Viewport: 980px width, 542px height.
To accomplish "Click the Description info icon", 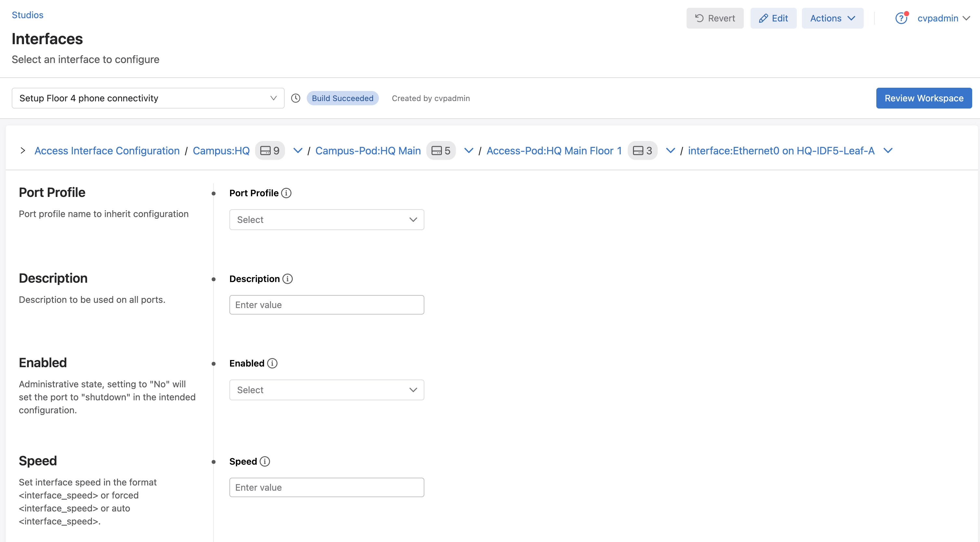I will [x=288, y=279].
